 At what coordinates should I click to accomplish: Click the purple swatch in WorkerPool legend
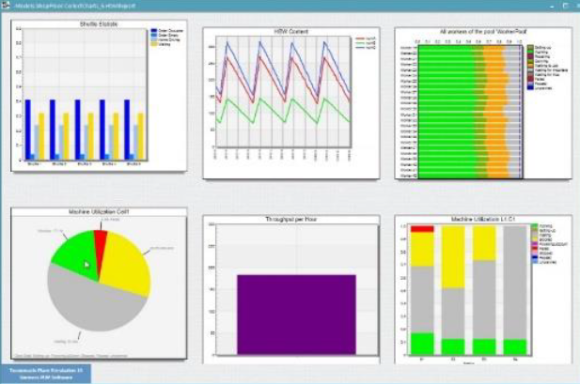pyautogui.click(x=530, y=56)
